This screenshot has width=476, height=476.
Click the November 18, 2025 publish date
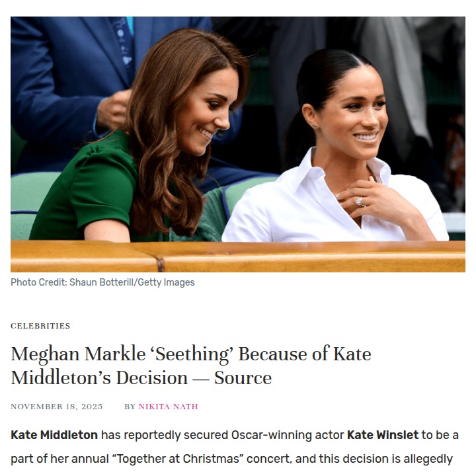[57, 407]
